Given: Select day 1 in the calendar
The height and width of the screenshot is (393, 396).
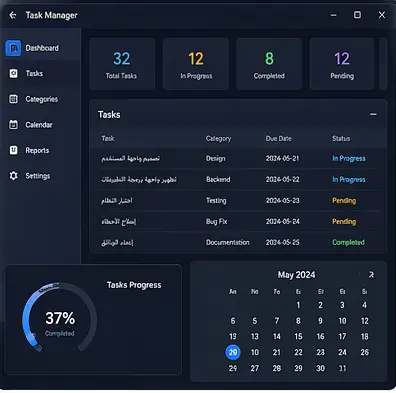Looking at the screenshot, I should click(x=298, y=305).
